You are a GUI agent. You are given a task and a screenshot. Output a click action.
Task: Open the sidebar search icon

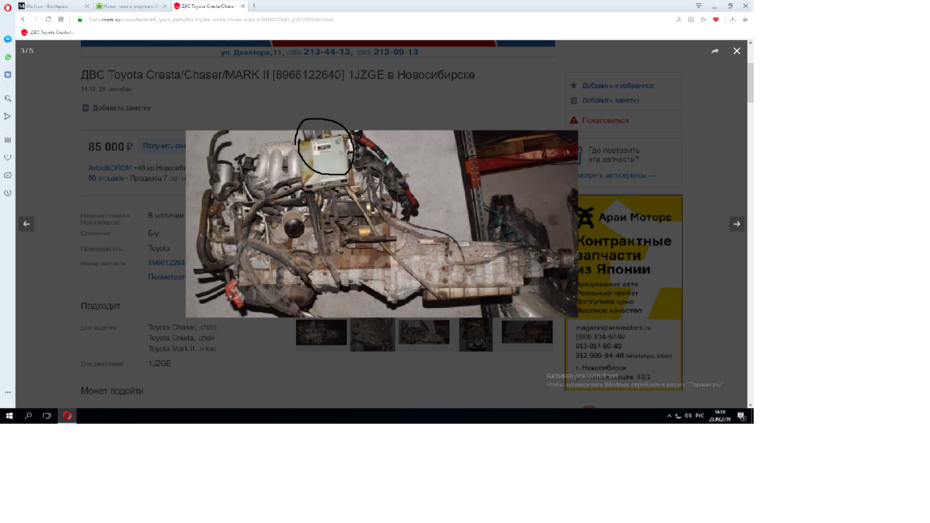click(8, 98)
